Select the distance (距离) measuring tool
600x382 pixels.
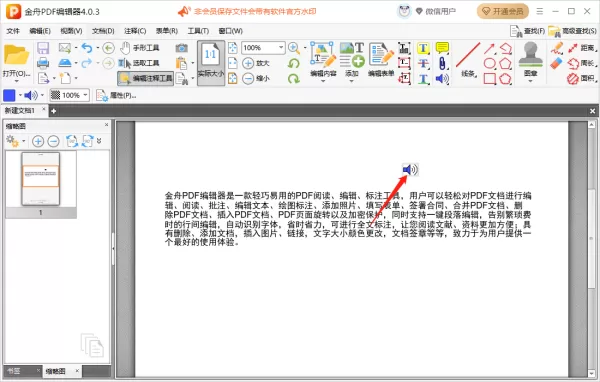pos(582,48)
